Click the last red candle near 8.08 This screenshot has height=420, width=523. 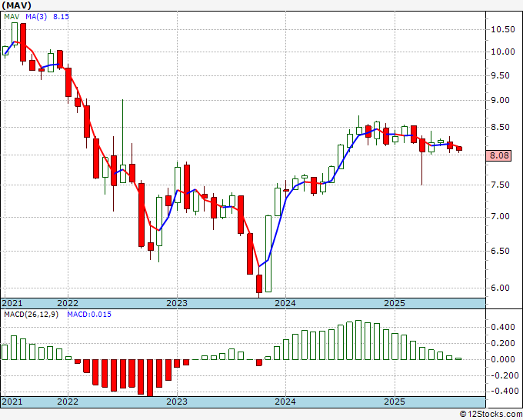[459, 148]
